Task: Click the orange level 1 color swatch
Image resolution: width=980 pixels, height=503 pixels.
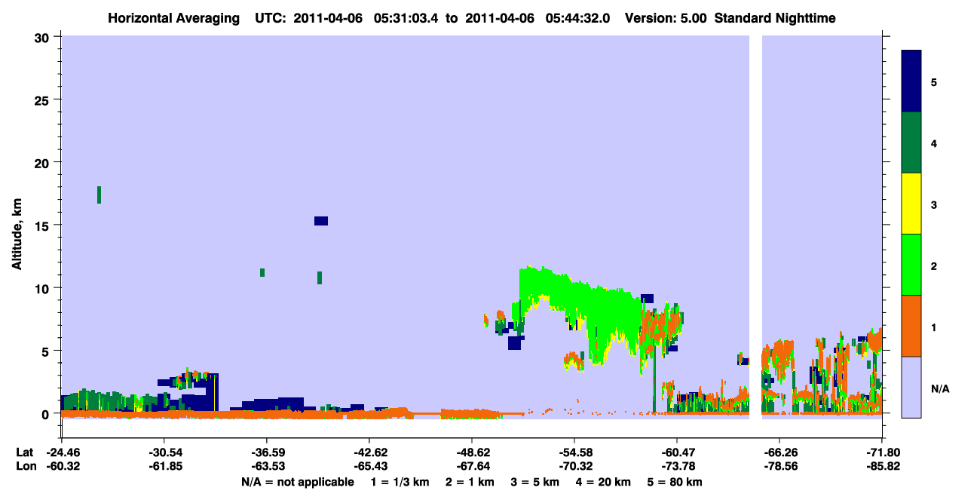Action: click(x=911, y=326)
